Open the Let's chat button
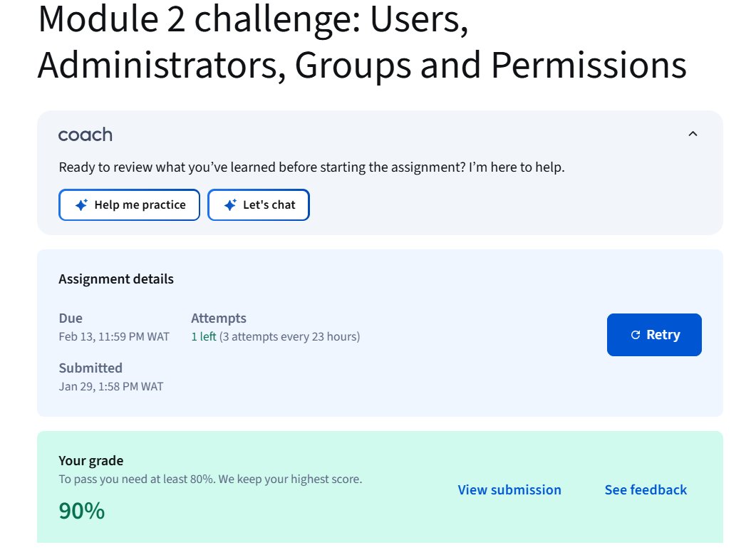 259,205
